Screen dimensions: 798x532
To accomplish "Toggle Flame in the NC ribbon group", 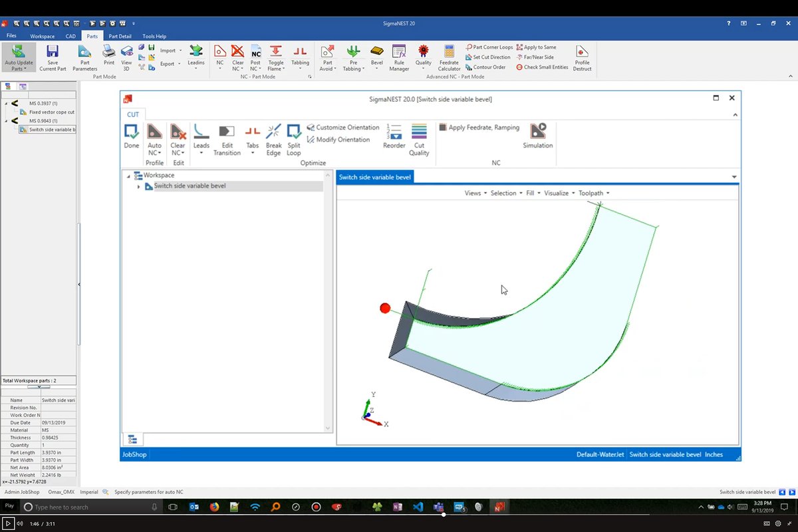I will [275, 59].
